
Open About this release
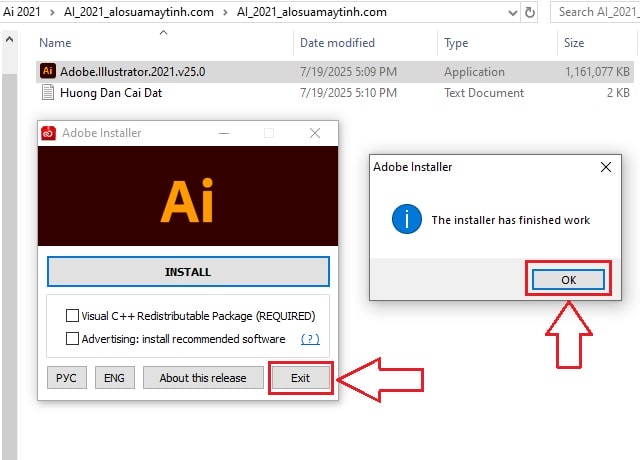[x=203, y=378]
